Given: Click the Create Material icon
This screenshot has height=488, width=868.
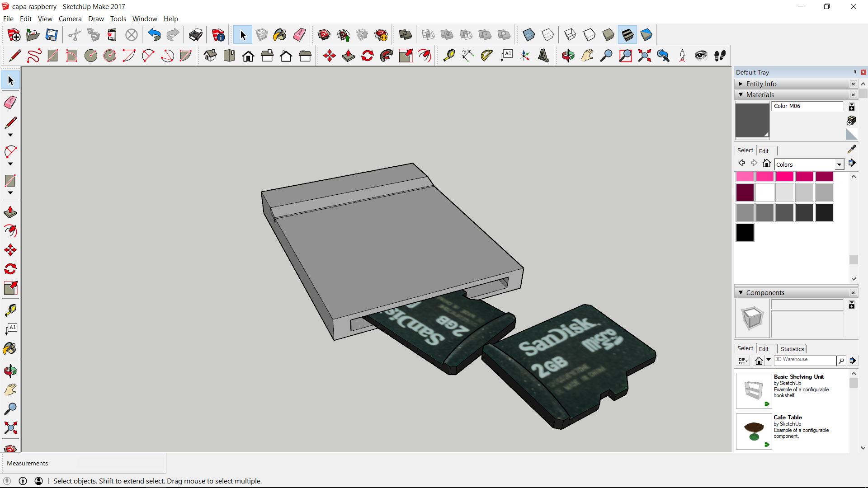Looking at the screenshot, I should [x=851, y=120].
